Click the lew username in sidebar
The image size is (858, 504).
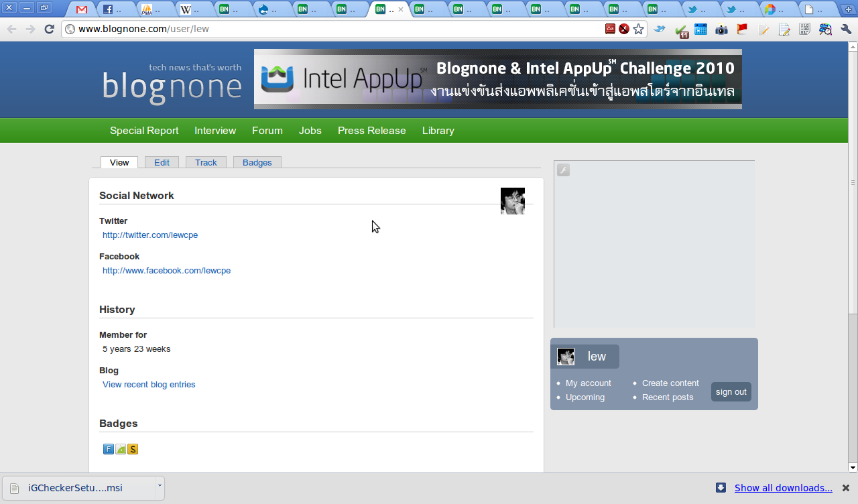pos(597,357)
